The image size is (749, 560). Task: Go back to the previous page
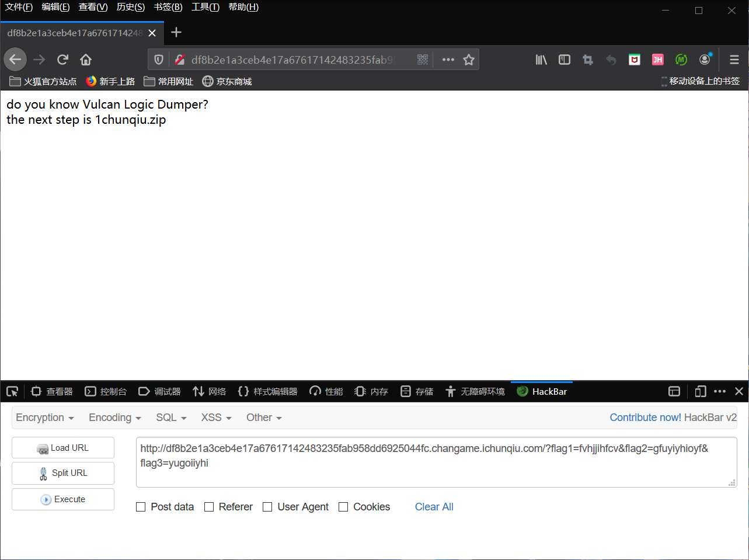pyautogui.click(x=15, y=60)
